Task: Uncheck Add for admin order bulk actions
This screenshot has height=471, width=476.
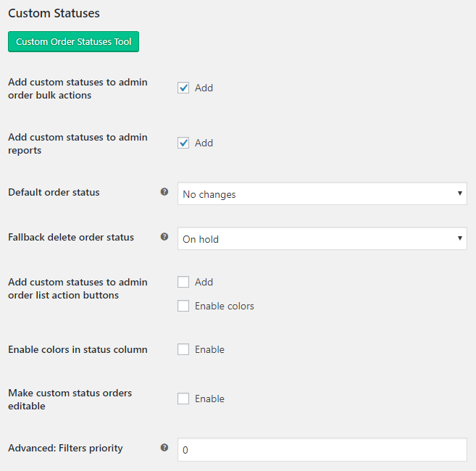Action: pos(183,88)
